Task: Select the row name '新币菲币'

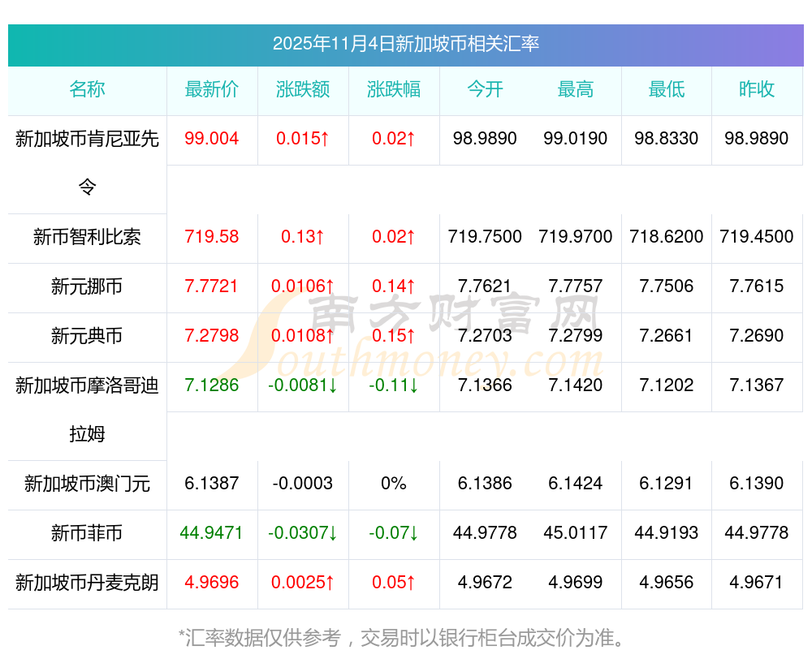Action: [x=87, y=533]
